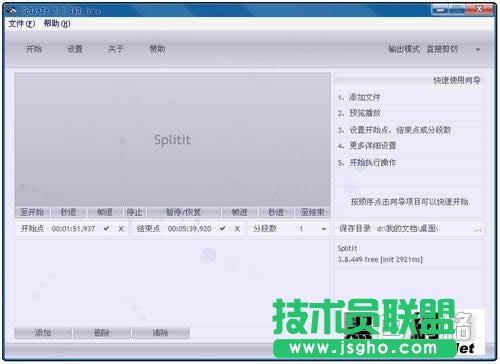Open the 文件(F) menu
This screenshot has width=500, height=364.
[21, 24]
